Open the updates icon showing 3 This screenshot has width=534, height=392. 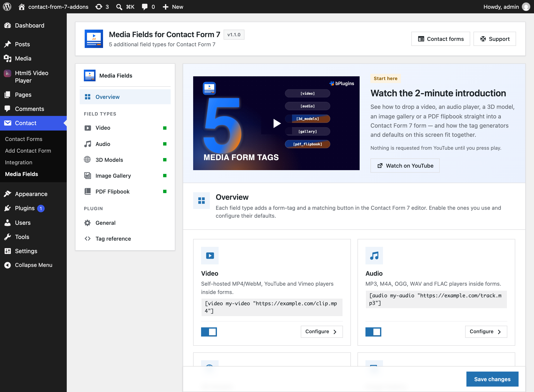(x=99, y=7)
